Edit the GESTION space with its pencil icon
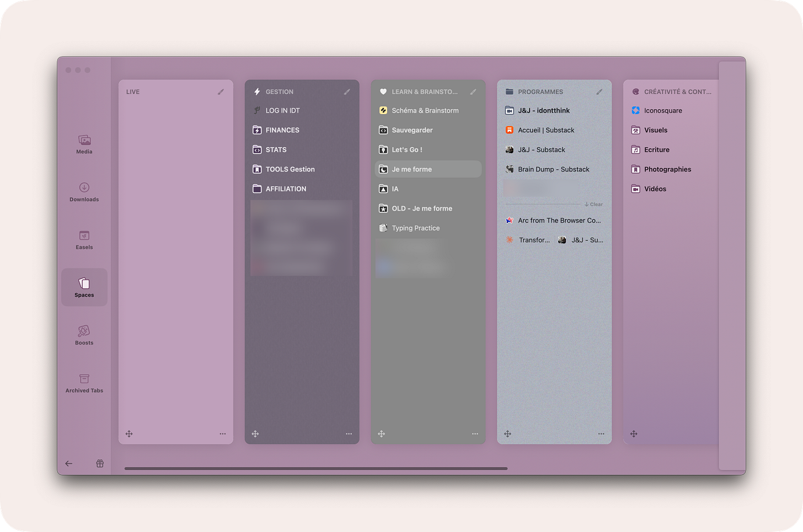 click(347, 92)
